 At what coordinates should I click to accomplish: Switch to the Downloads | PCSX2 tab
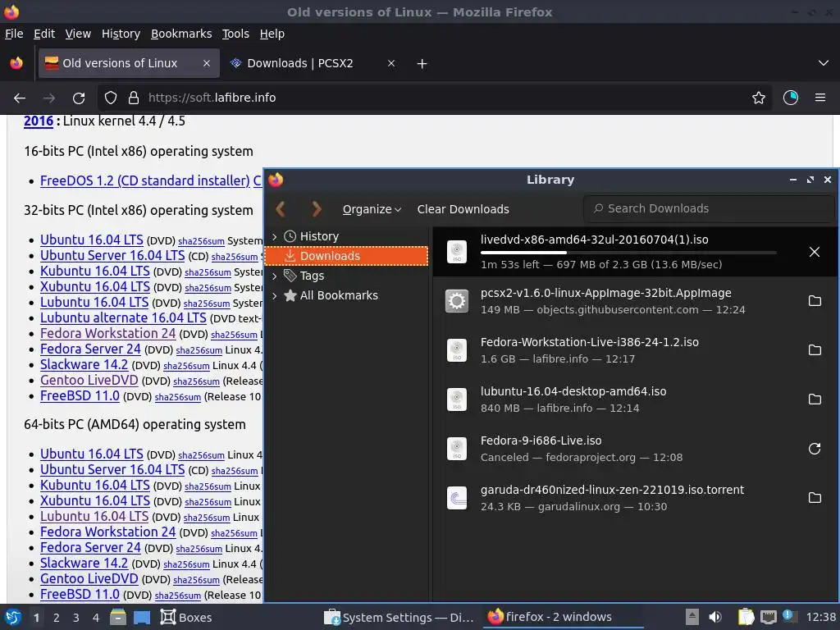coord(313,63)
